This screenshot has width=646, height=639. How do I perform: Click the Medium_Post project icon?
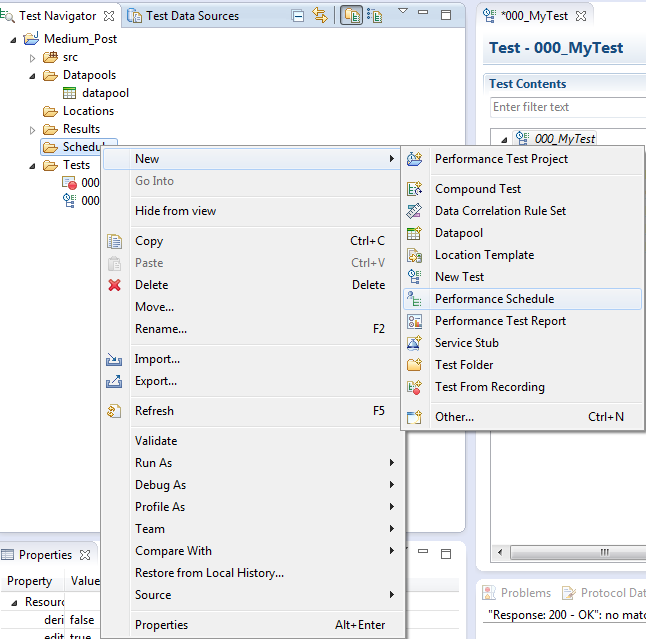tap(31, 38)
